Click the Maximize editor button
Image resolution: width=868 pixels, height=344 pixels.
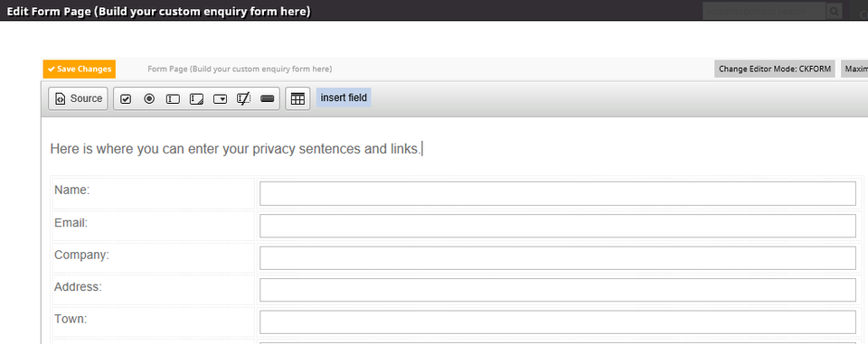pos(854,70)
